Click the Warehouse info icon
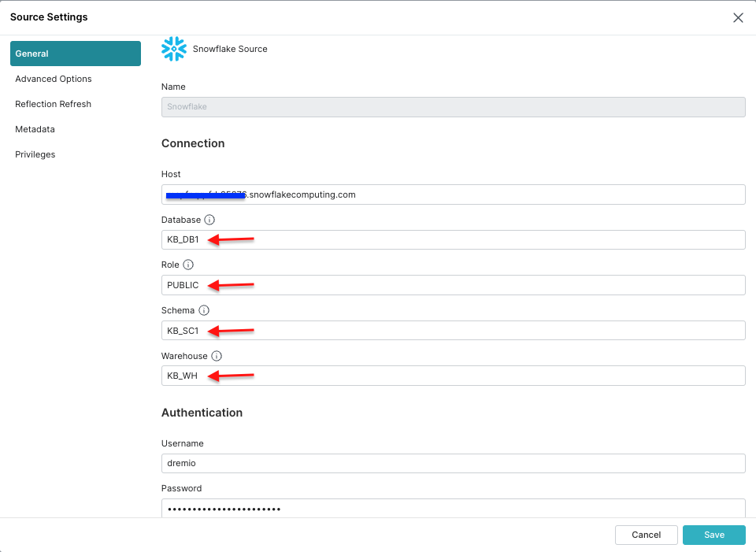The image size is (756, 552). point(217,356)
